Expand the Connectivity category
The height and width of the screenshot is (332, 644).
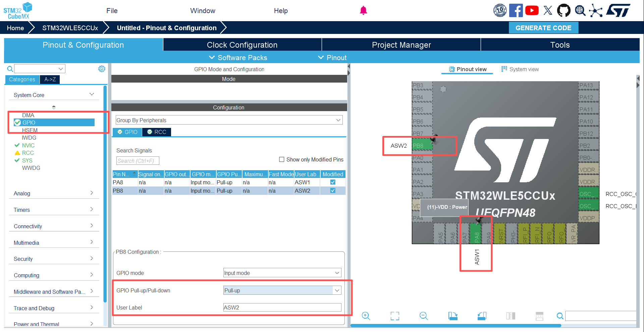(x=92, y=226)
